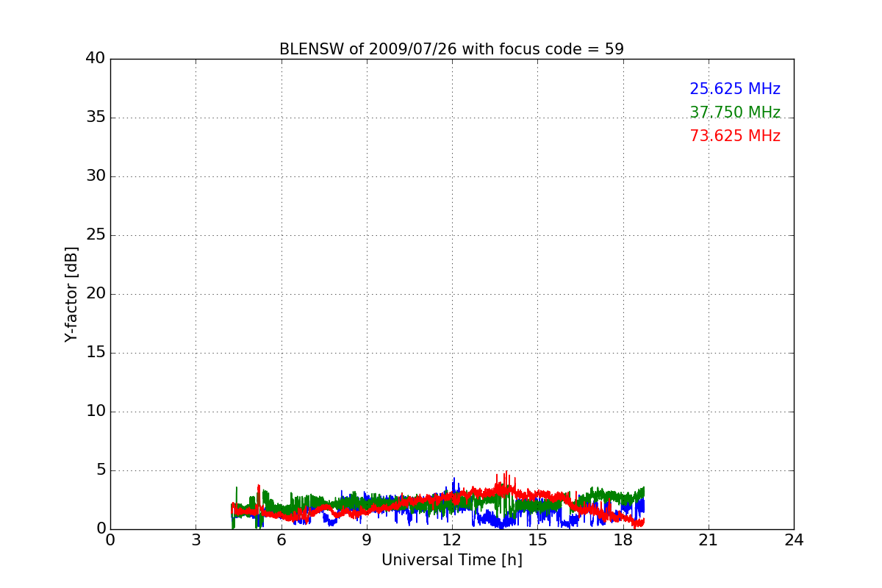Image resolution: width=882 pixels, height=588 pixels.
Task: Click the x-axis tick label 12
Action: (452, 540)
